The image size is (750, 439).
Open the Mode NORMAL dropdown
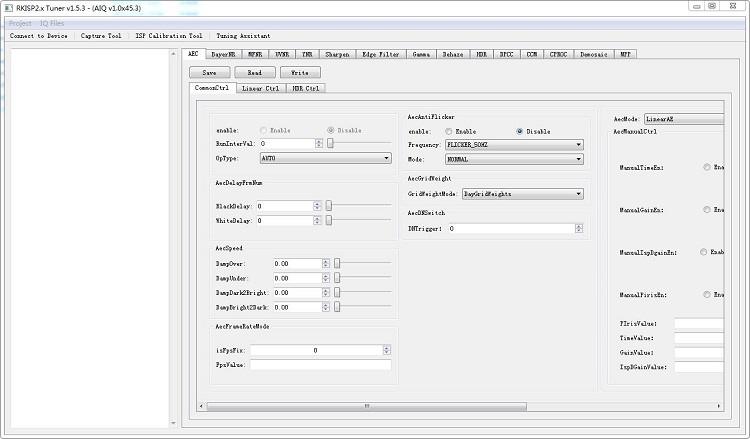click(514, 159)
